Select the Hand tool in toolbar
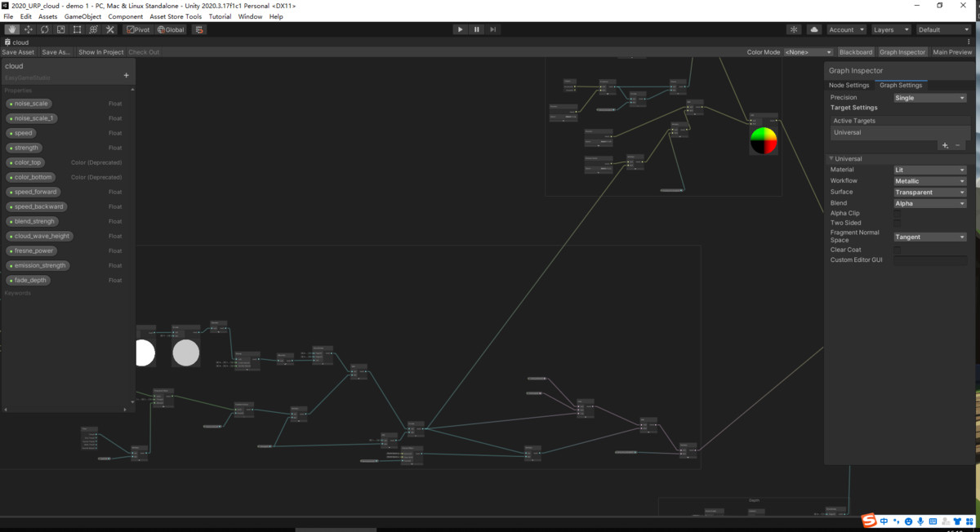The width and height of the screenshot is (980, 532). [12, 29]
